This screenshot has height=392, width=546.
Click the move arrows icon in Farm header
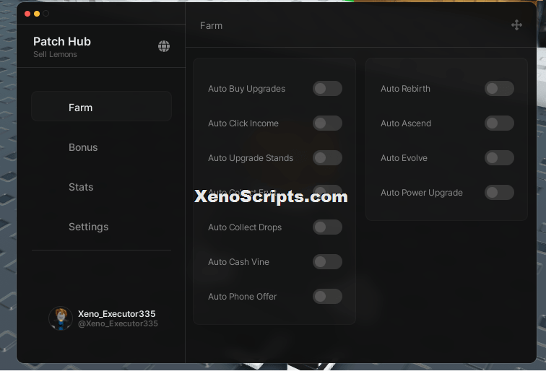(516, 25)
